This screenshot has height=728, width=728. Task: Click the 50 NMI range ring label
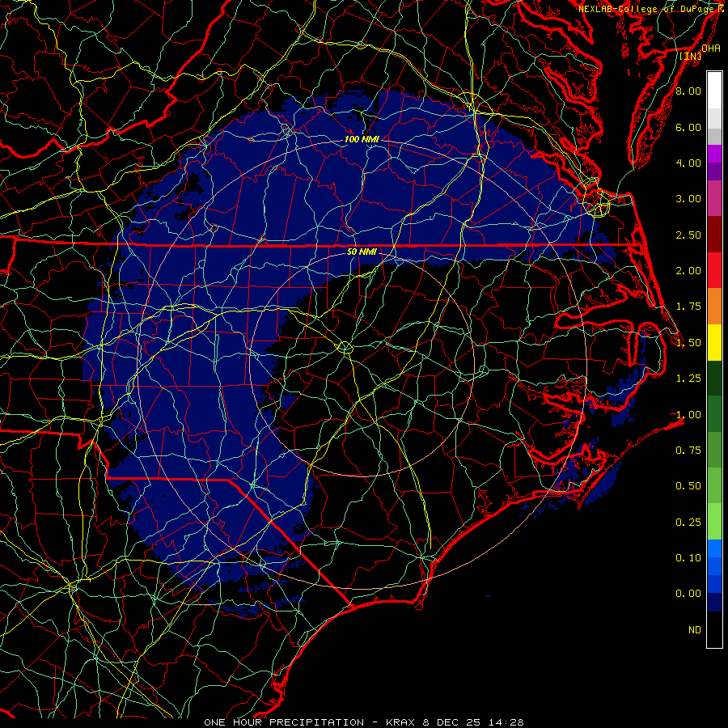pos(362,252)
